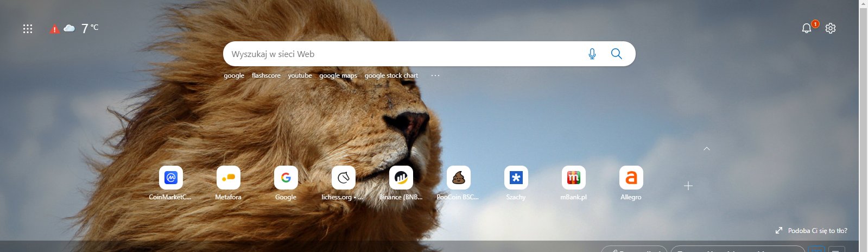Open the mBank.pl quick link

click(x=573, y=183)
